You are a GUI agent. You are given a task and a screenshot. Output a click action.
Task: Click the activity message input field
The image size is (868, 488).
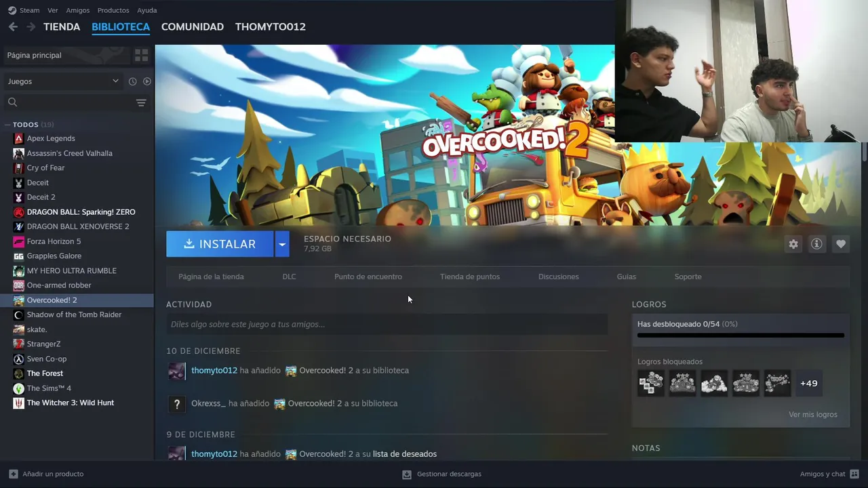387,325
